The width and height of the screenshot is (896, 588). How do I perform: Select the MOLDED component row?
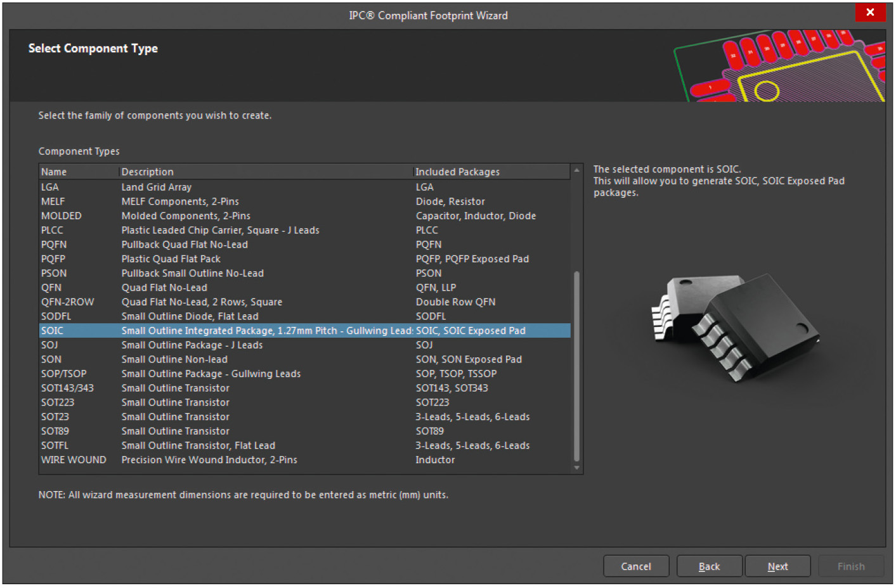304,216
